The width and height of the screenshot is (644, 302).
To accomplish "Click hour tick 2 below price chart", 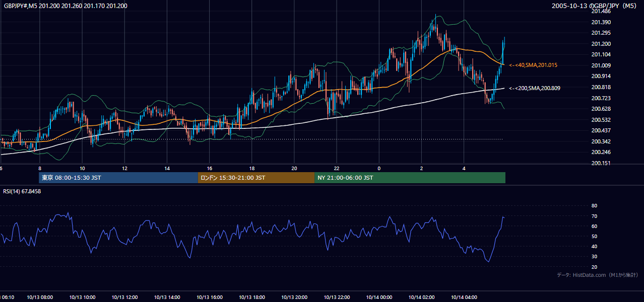I will tap(421, 168).
